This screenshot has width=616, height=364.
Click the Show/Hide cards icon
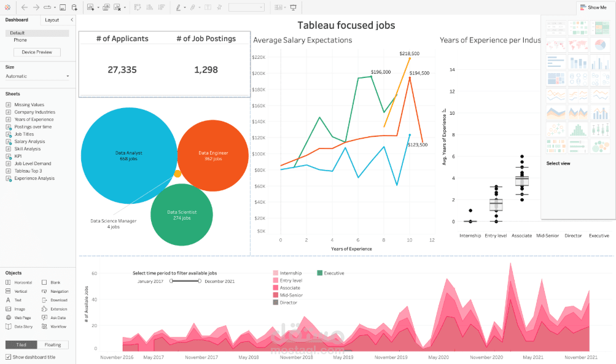click(x=278, y=7)
